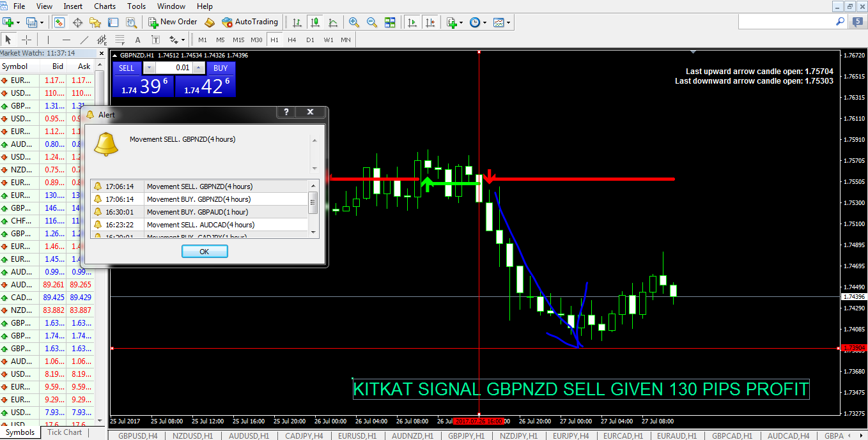Toggle the Market Watch window icon
The width and height of the screenshot is (868, 440).
(59, 22)
